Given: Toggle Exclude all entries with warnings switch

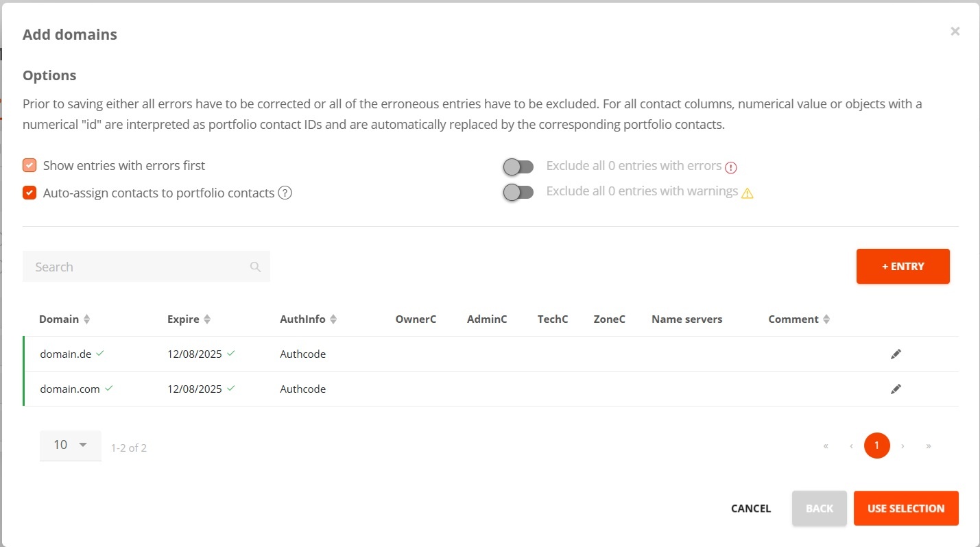Looking at the screenshot, I should (518, 193).
